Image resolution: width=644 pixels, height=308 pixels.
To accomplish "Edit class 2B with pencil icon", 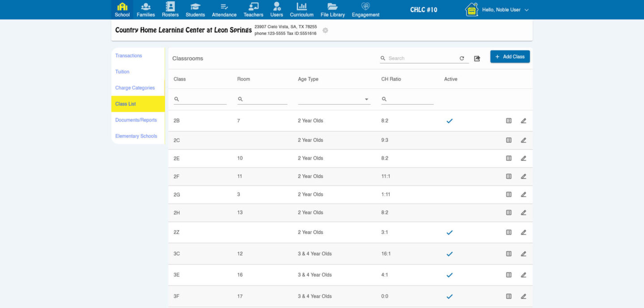I will tap(523, 121).
